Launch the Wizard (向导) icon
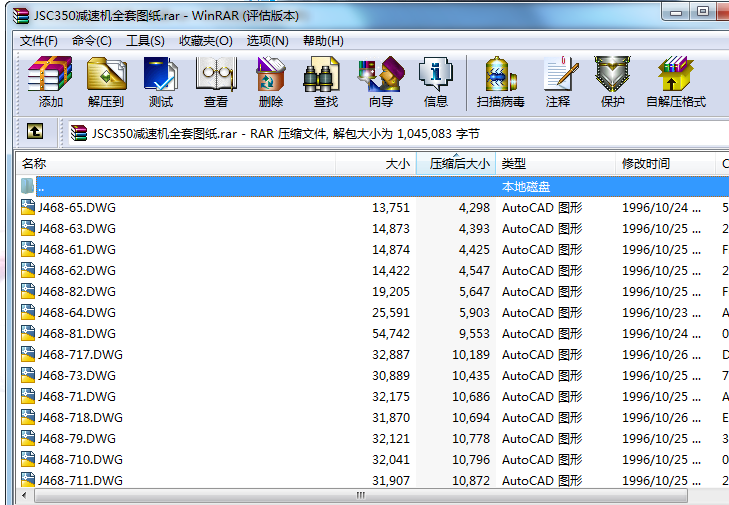This screenshot has height=505, width=729. pos(381,73)
